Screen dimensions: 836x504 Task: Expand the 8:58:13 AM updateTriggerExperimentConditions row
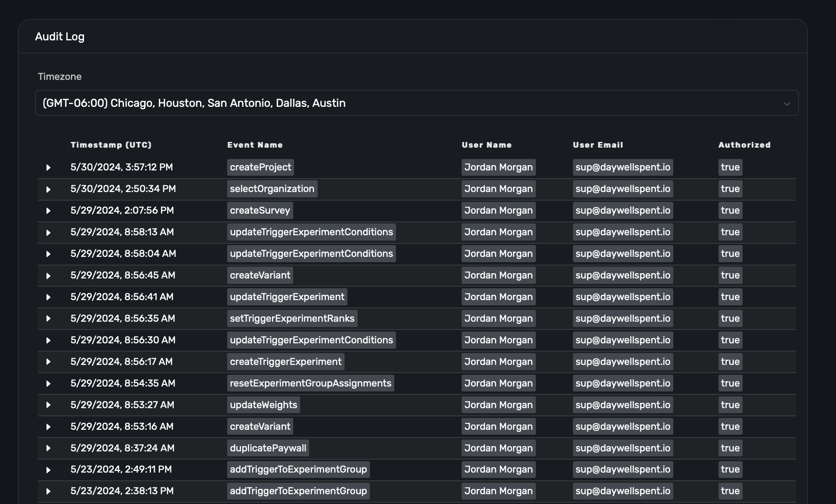coord(48,232)
